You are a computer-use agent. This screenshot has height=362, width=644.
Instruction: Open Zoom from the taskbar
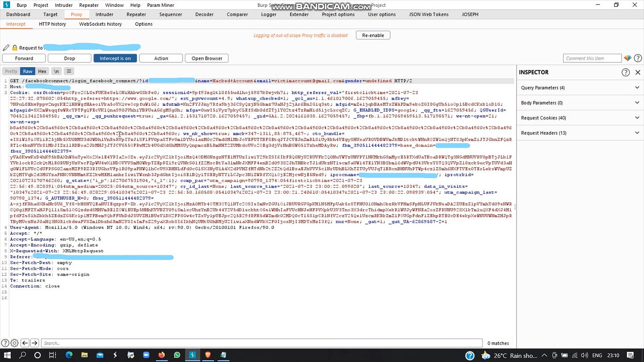pyautogui.click(x=146, y=355)
